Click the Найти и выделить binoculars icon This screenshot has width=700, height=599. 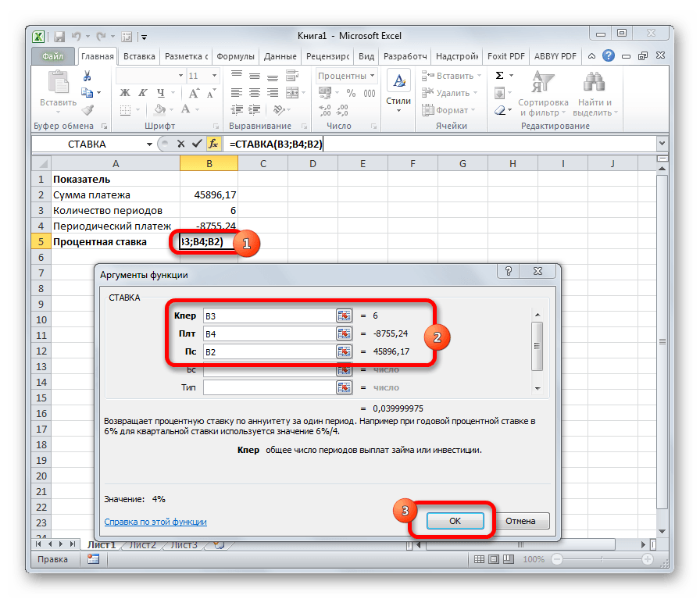(x=594, y=84)
